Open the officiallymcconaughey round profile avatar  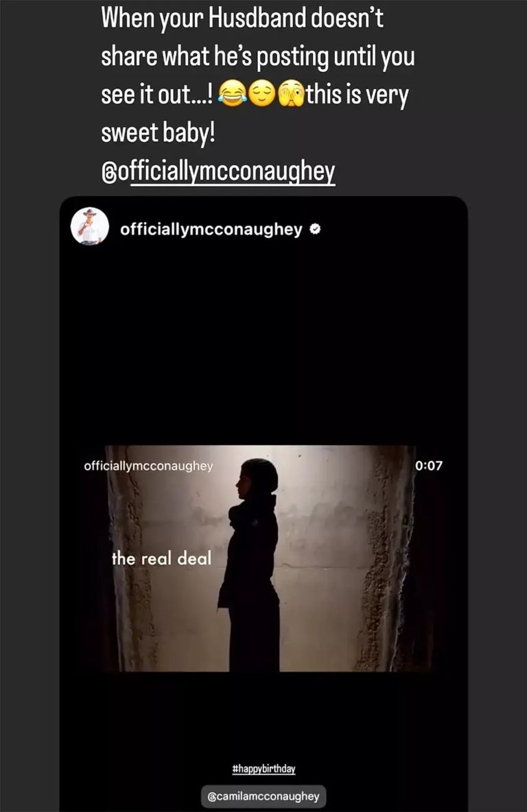click(90, 226)
